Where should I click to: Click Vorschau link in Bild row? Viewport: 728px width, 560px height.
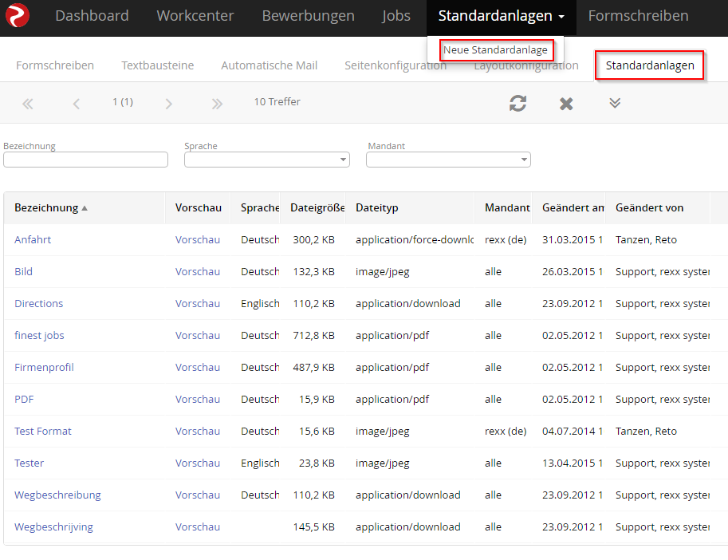point(197,272)
